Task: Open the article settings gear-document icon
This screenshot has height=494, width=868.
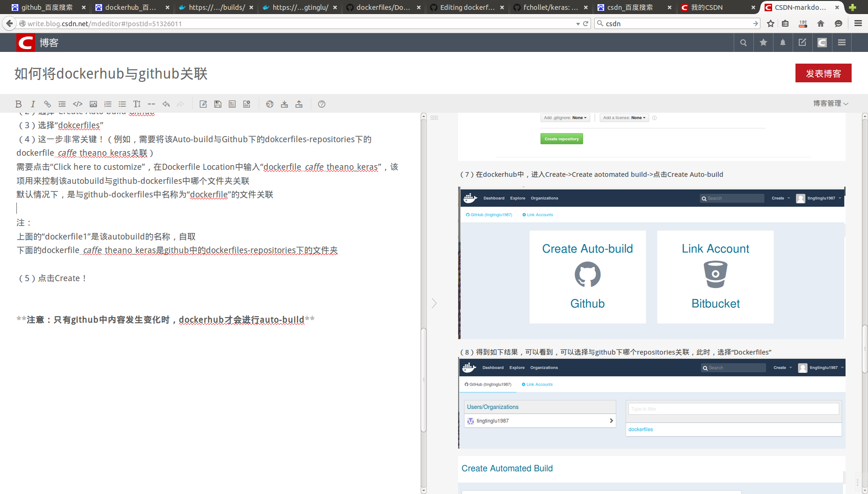Action: [x=247, y=104]
